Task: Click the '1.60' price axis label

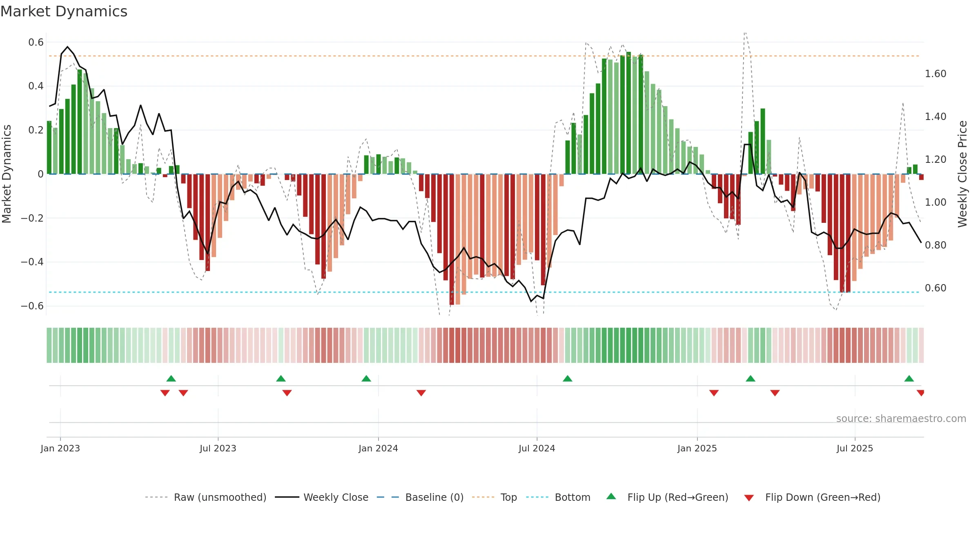Action: (x=936, y=73)
